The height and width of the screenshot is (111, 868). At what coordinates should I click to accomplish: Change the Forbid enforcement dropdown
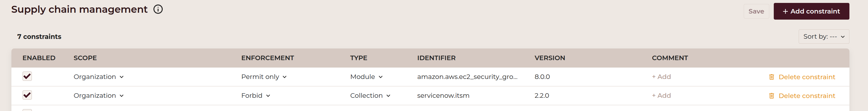click(x=255, y=96)
